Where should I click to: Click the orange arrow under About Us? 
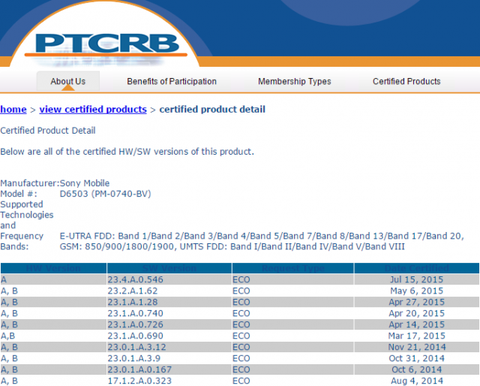pos(68,88)
